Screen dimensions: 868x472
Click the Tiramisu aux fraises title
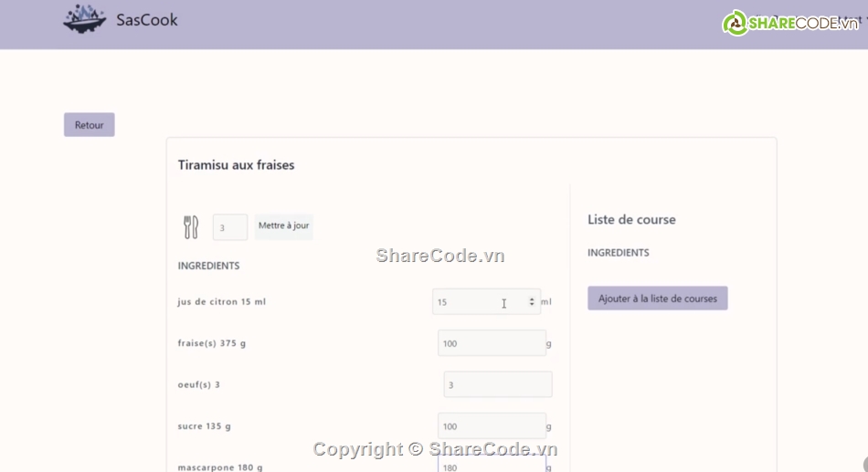coord(236,165)
